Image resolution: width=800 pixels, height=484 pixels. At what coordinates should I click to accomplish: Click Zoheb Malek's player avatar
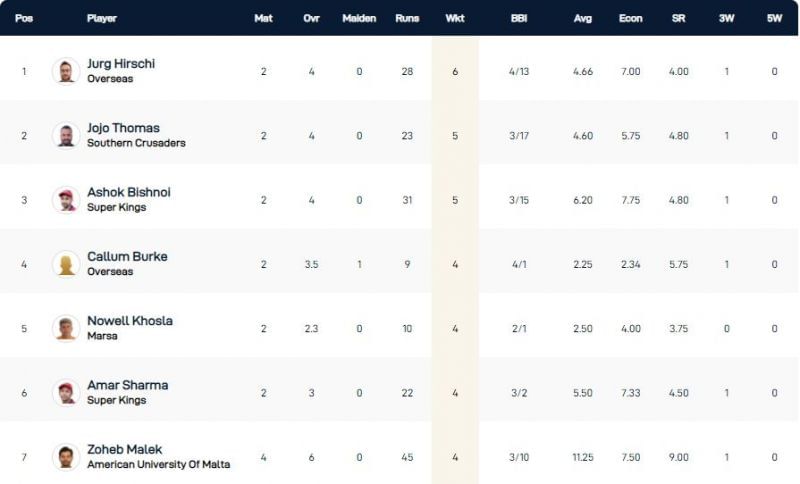coord(66,457)
